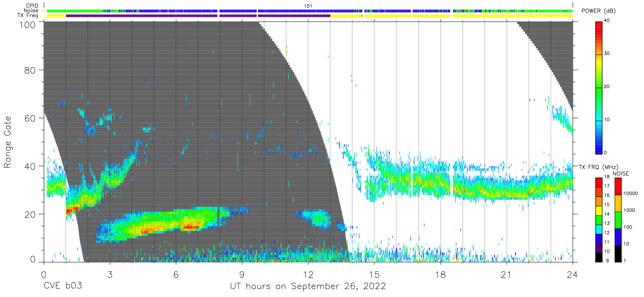Click the NOISE colorbar
The width and height of the screenshot is (644, 297).
[x=617, y=220]
